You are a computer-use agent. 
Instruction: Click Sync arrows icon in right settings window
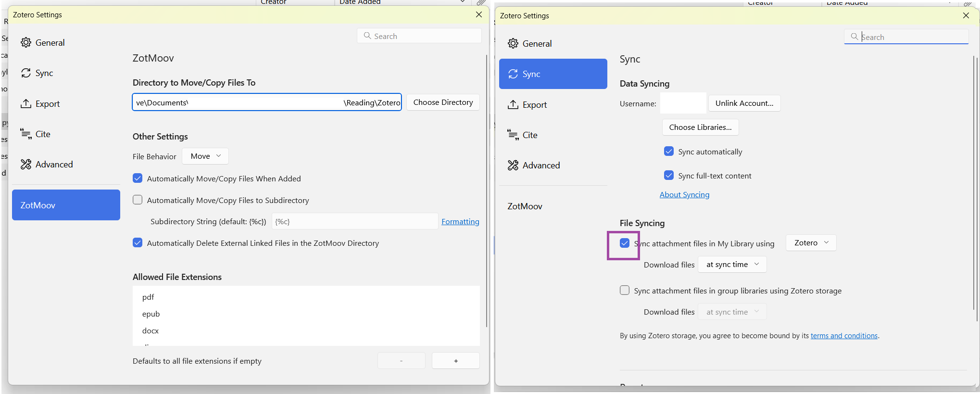click(513, 74)
